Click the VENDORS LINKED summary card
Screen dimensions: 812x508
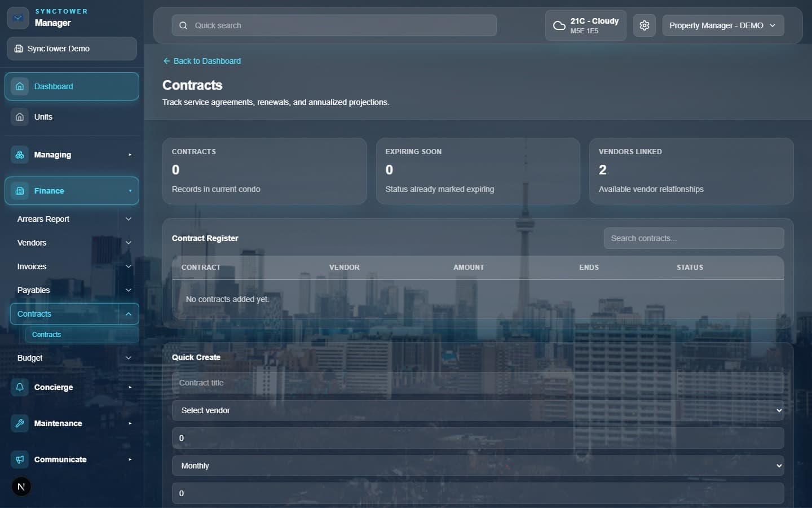point(691,171)
